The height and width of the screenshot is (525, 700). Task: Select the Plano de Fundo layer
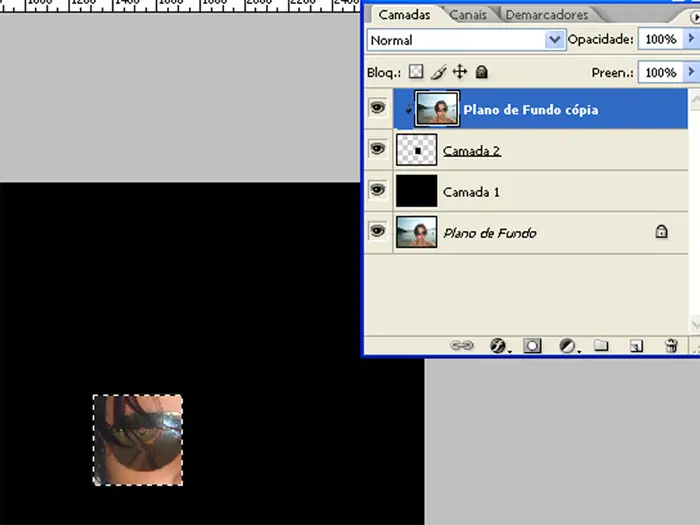pos(490,232)
